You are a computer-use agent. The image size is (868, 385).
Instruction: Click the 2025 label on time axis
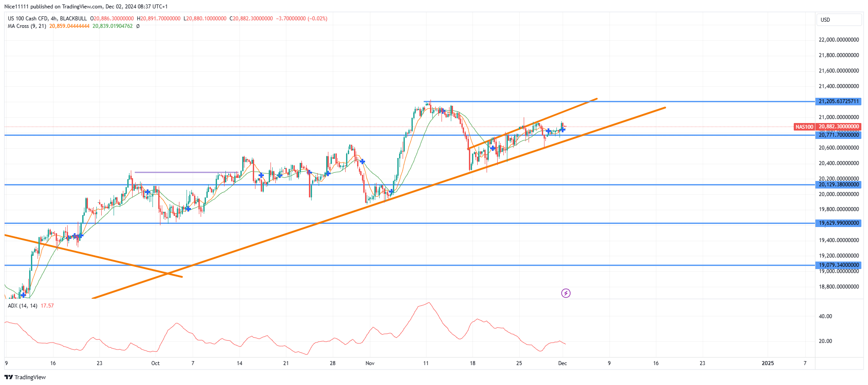768,363
